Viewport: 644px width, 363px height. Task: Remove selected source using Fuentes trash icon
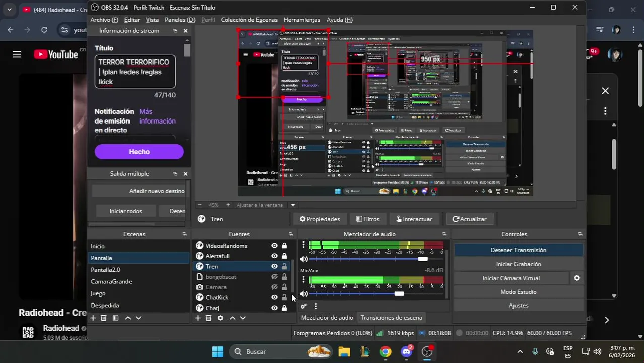[x=208, y=318]
